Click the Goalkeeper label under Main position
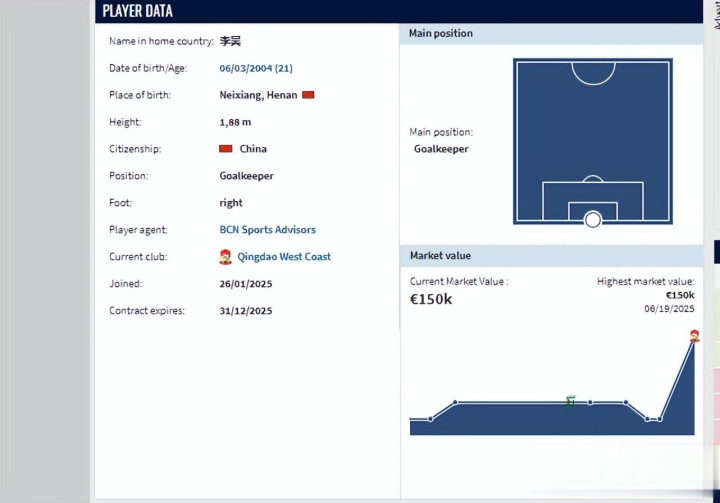The width and height of the screenshot is (720, 503). 441,149
